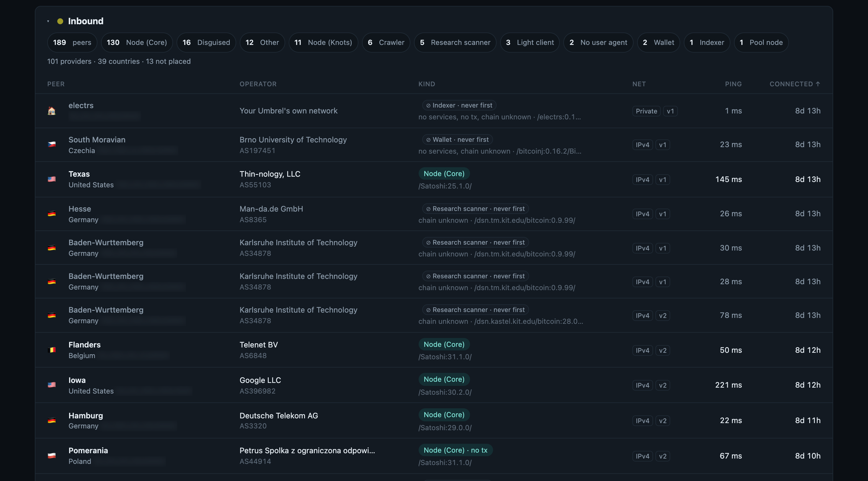Viewport: 868px width, 481px height.
Task: Choose the 11 Node (Knots) chip
Action: point(323,43)
